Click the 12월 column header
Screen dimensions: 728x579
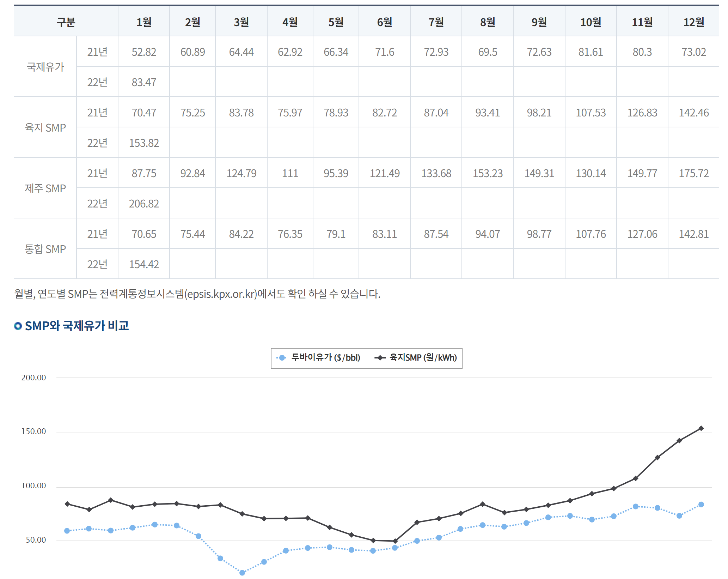click(x=693, y=22)
